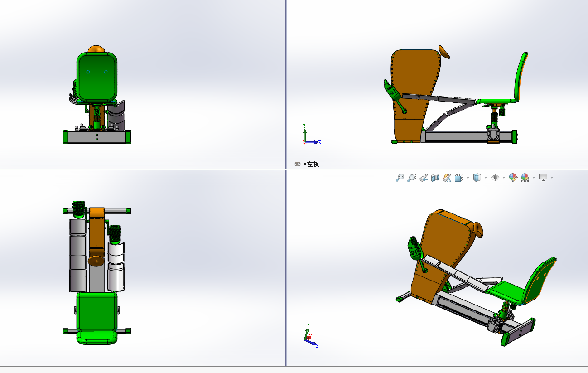Screen dimensions: 588x373
Task: Click the Zoom to Fit icon
Action: [x=400, y=178]
